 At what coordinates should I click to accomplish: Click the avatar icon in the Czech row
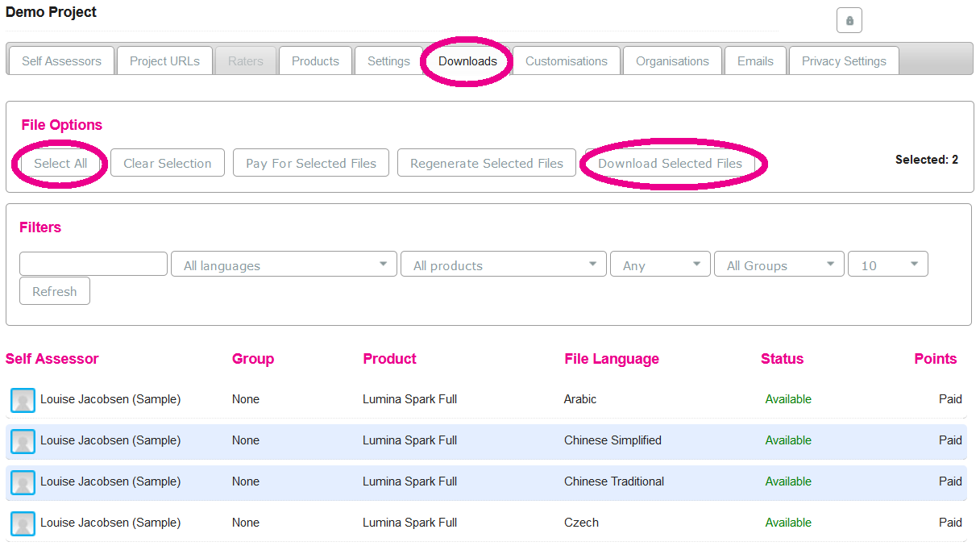pos(23,523)
